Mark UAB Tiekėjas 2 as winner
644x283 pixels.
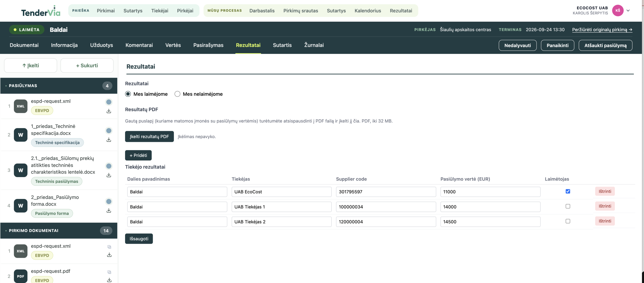(x=568, y=221)
